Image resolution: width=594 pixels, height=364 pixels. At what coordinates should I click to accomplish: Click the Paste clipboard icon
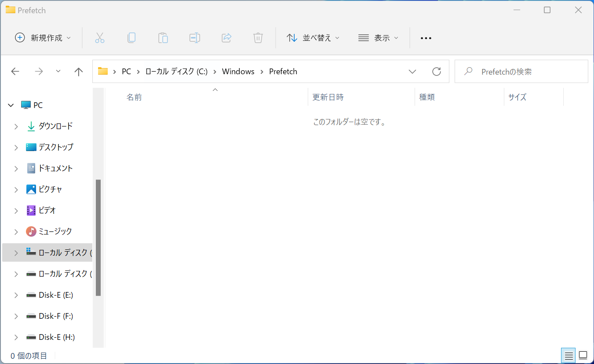pyautogui.click(x=163, y=38)
